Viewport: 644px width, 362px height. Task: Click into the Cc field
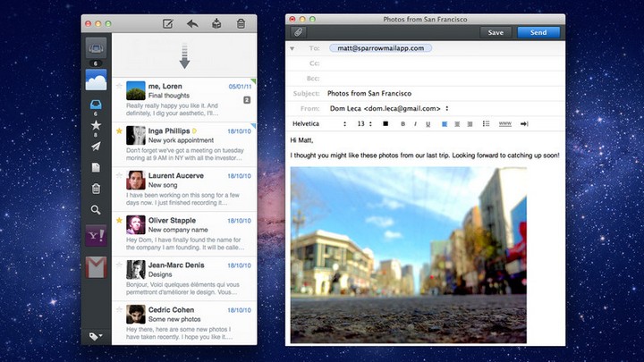[x=444, y=63]
